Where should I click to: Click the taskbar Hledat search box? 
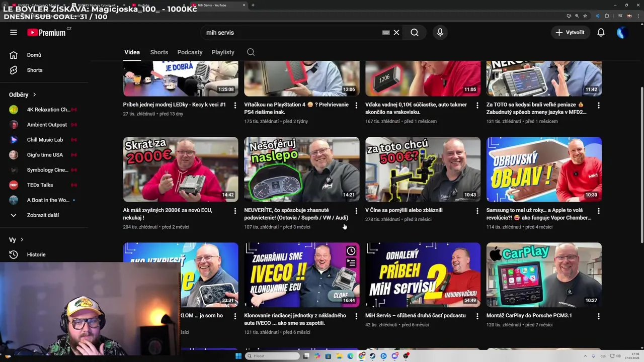272,356
